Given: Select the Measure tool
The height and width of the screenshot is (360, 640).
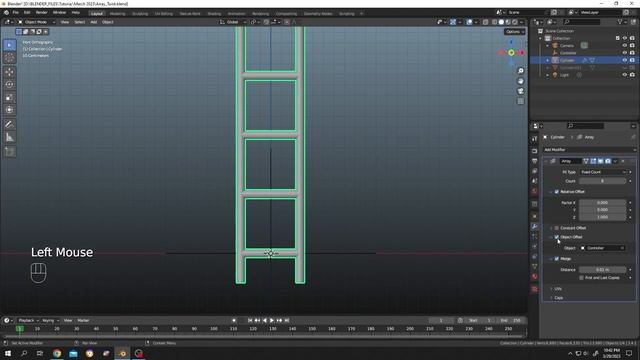Looking at the screenshot, I should [9, 137].
